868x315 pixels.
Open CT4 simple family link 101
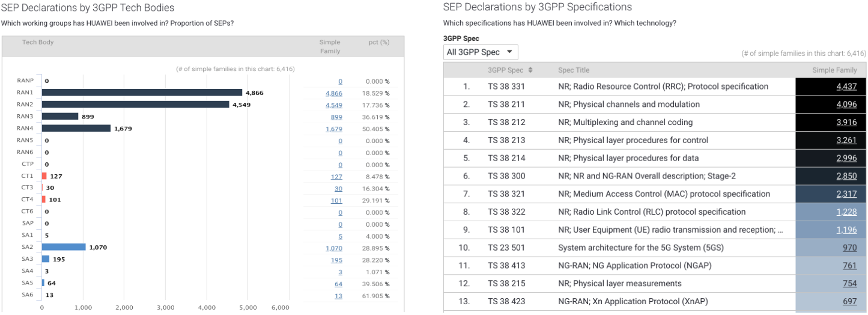click(x=336, y=201)
